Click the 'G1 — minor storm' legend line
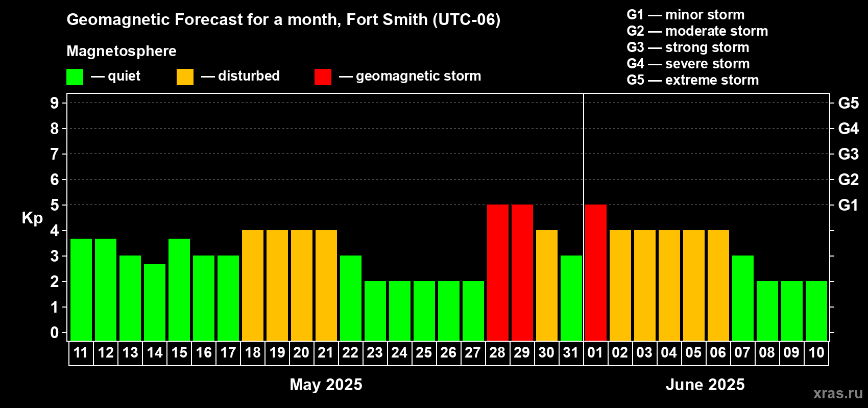 [686, 15]
